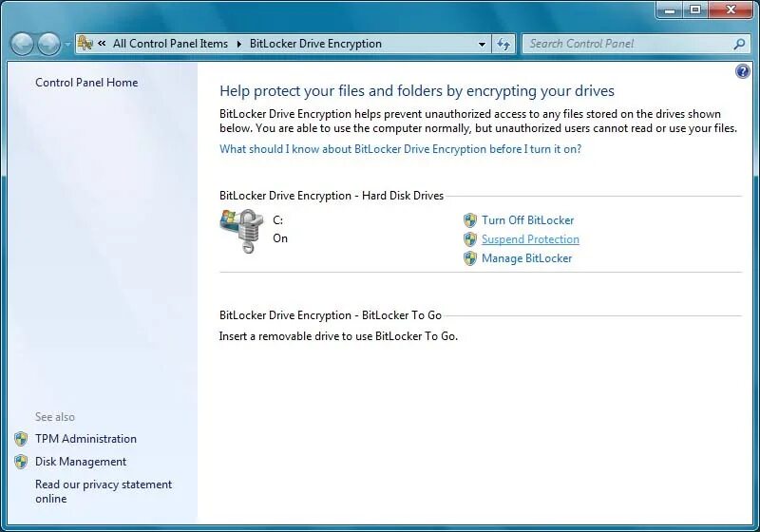Image resolution: width=760 pixels, height=532 pixels.
Task: Click the 'On' status text
Action: [280, 237]
